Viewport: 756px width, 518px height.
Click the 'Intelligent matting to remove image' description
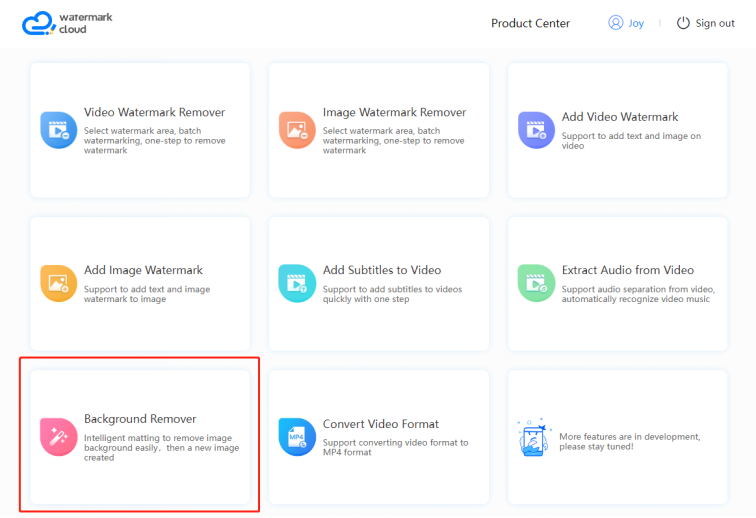pyautogui.click(x=162, y=448)
